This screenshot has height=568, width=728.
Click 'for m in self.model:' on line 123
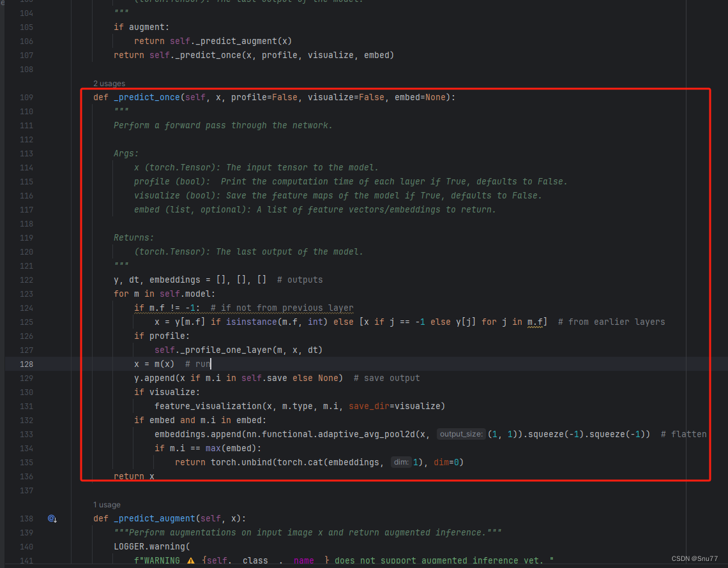(165, 294)
